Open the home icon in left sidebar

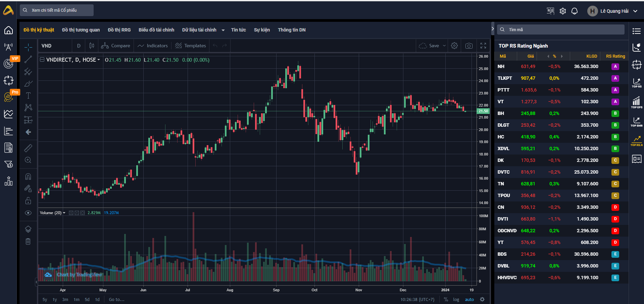[x=8, y=30]
